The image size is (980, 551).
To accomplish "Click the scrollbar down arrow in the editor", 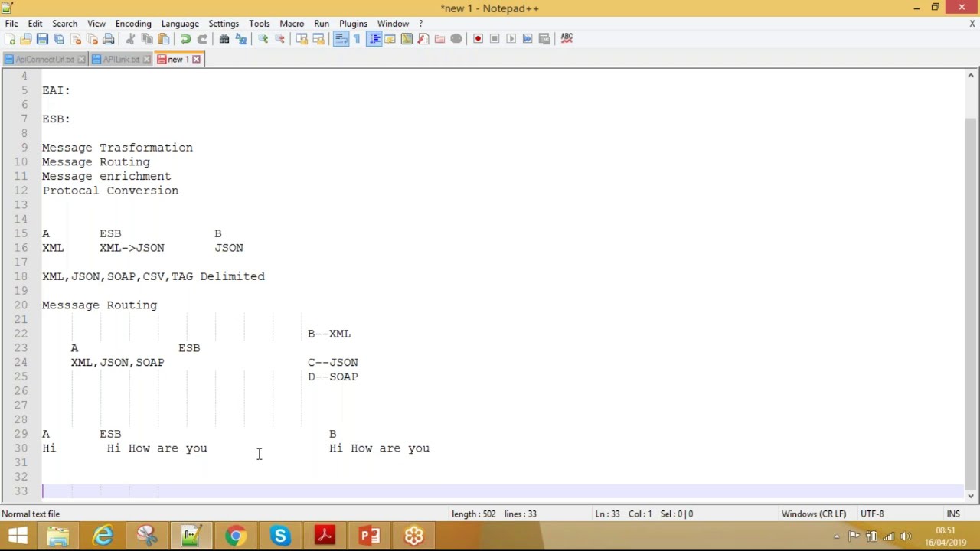I will [x=971, y=495].
